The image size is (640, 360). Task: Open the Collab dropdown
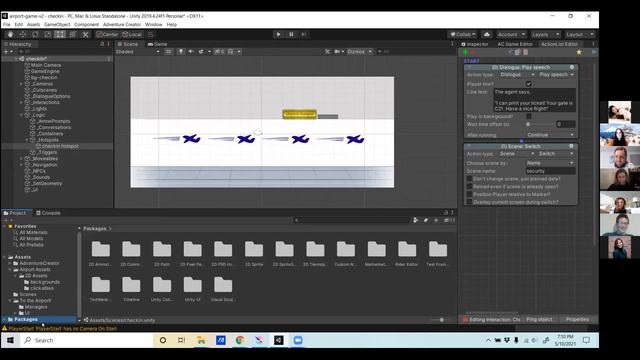tap(462, 35)
